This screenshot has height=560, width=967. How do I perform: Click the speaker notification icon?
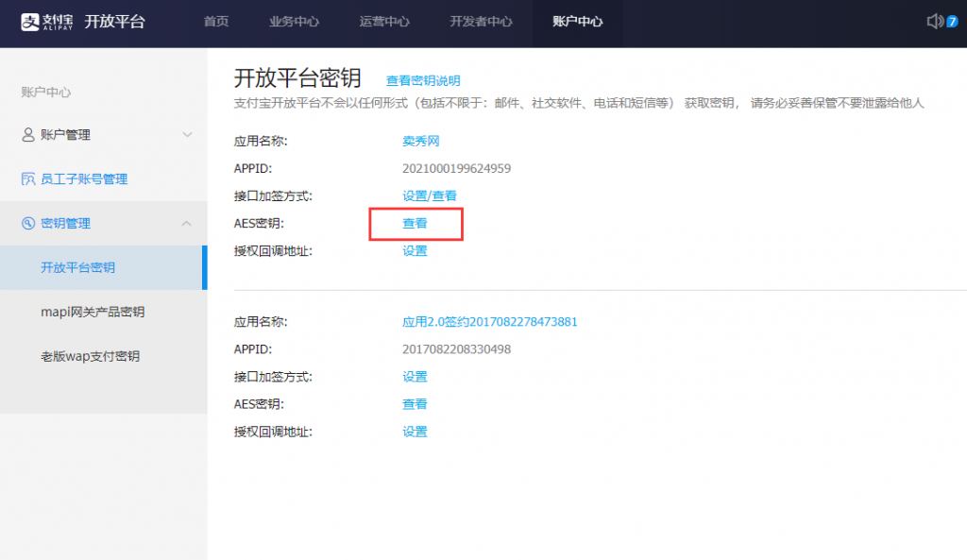[935, 21]
